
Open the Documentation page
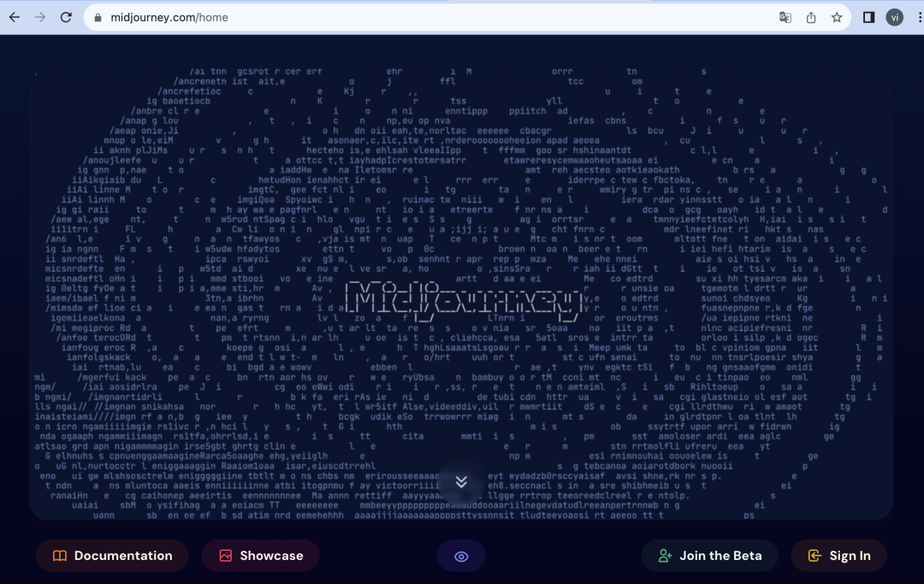click(x=112, y=556)
